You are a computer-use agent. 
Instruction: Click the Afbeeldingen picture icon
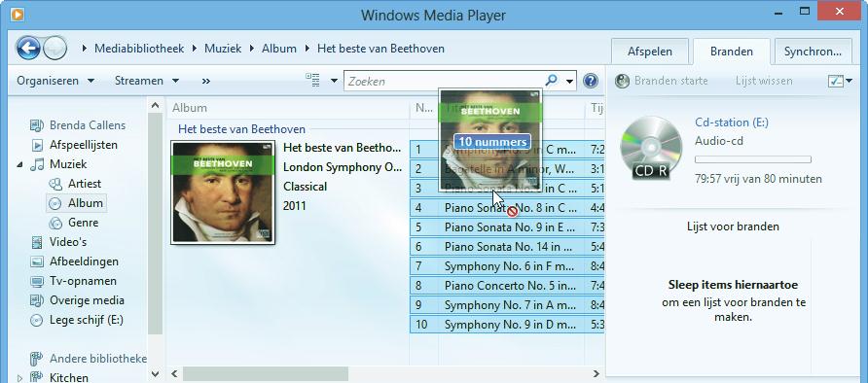point(37,261)
